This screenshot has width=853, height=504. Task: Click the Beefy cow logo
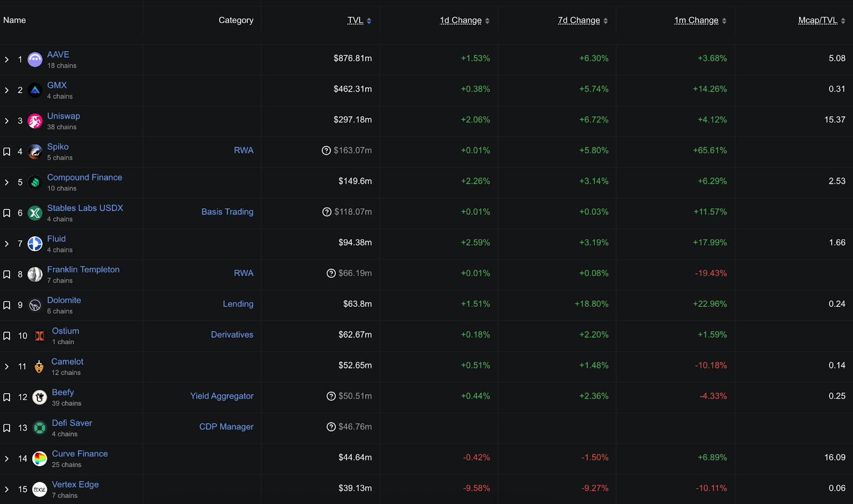[40, 397]
